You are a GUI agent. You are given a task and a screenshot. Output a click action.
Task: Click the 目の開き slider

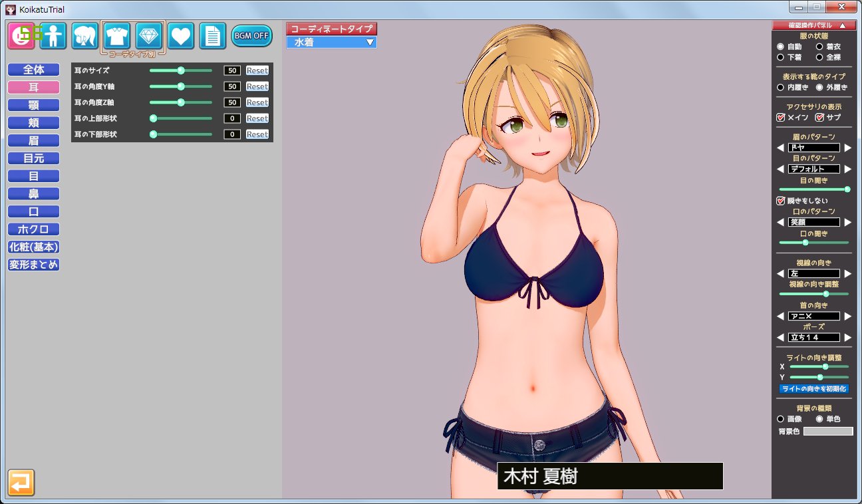click(814, 189)
